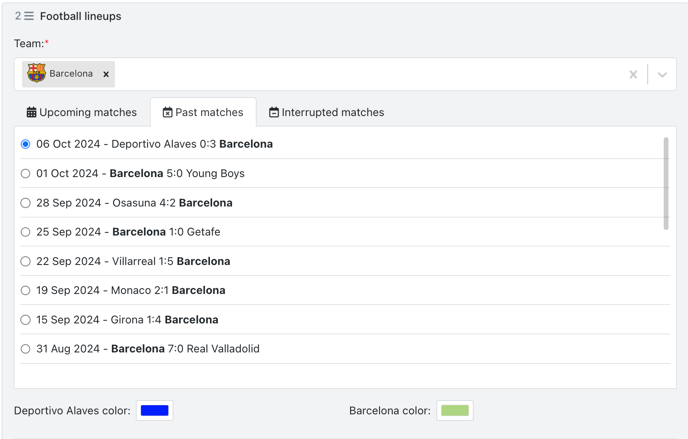The height and width of the screenshot is (439, 688).
Task: Click the match list vertical scrollbar
Action: click(666, 183)
